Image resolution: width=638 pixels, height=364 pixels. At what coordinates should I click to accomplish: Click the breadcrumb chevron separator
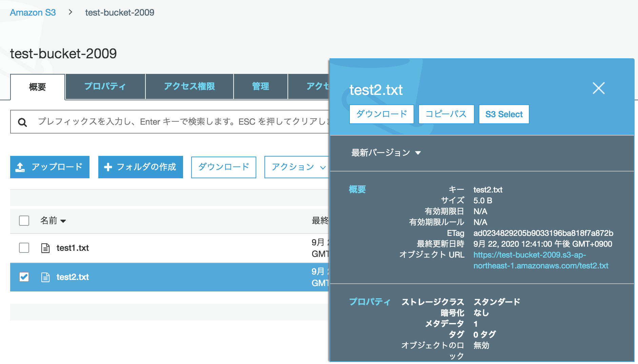(71, 12)
